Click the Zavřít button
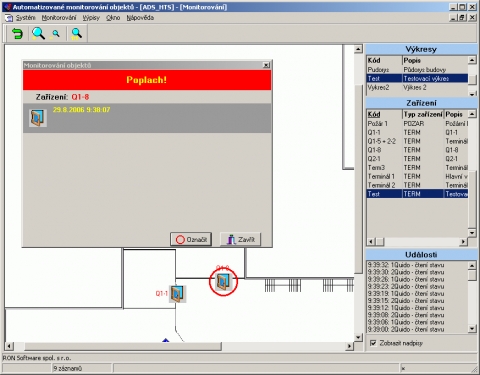 241,239
